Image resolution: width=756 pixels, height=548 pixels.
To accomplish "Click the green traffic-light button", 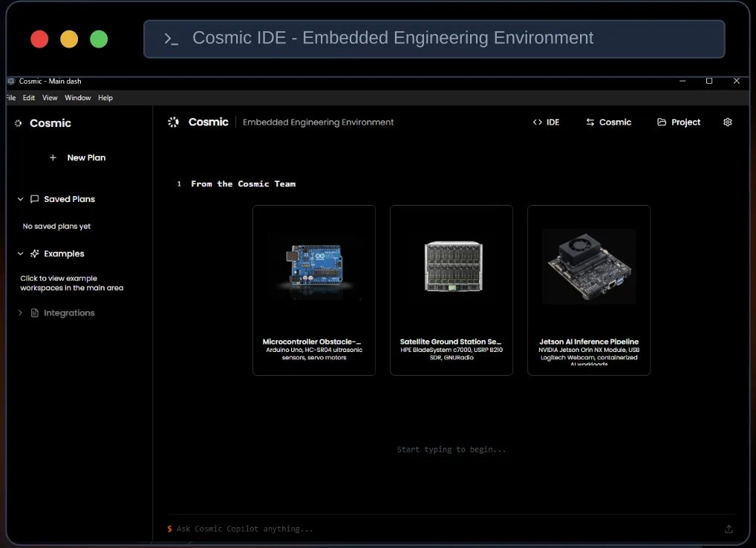I will pos(99,39).
